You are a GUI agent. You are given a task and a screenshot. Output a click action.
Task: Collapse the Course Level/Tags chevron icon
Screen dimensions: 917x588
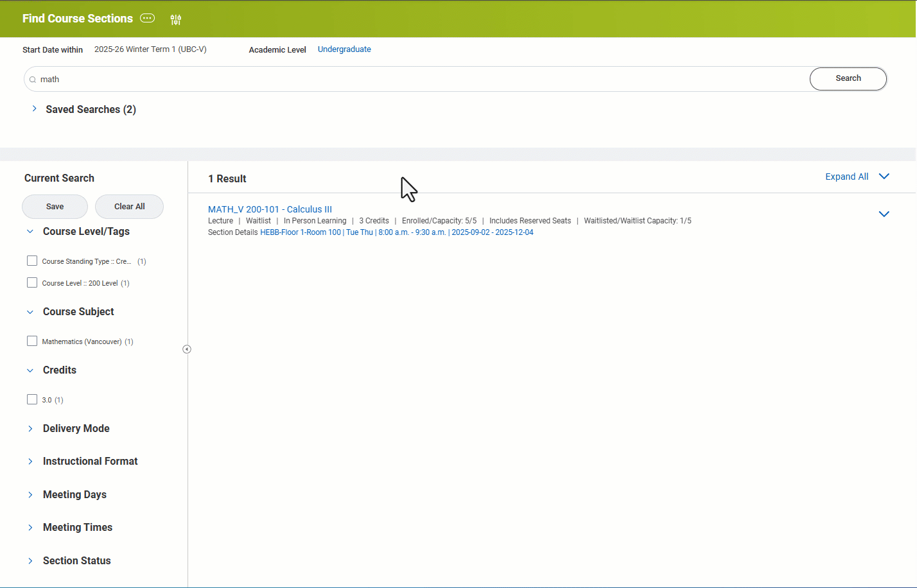click(x=30, y=232)
